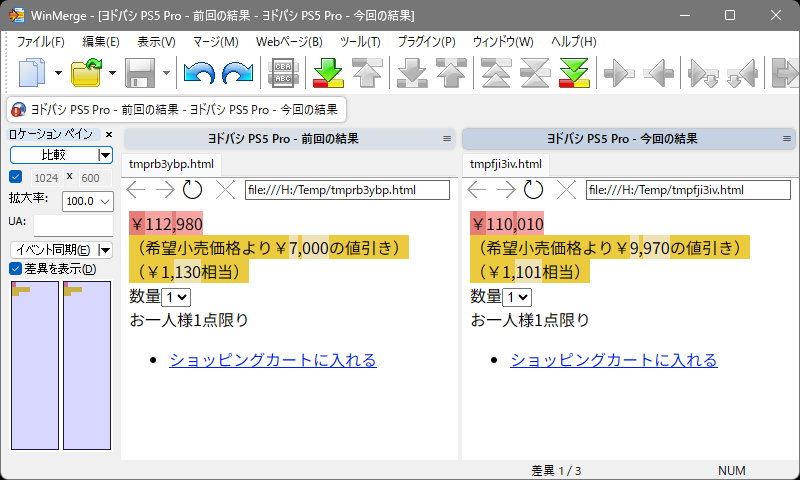
Task: Click Forward arrow in left browser pane
Action: click(x=165, y=190)
